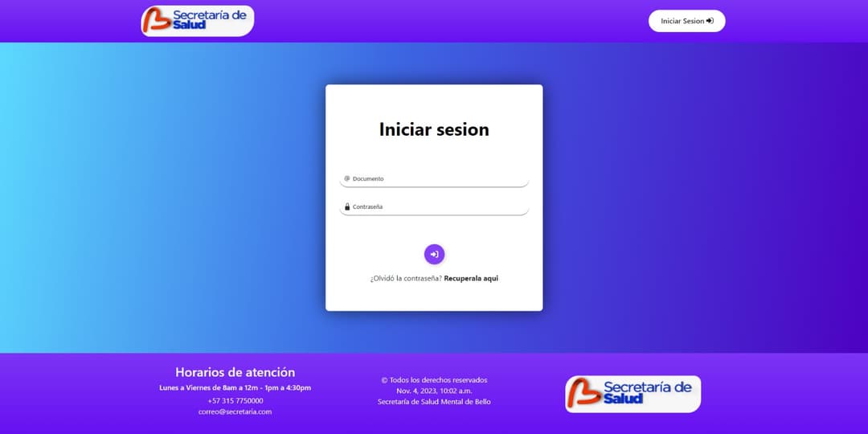This screenshot has width=868, height=434.
Task: Click the Nov. 4, 2023 timestamp
Action: pyautogui.click(x=434, y=391)
